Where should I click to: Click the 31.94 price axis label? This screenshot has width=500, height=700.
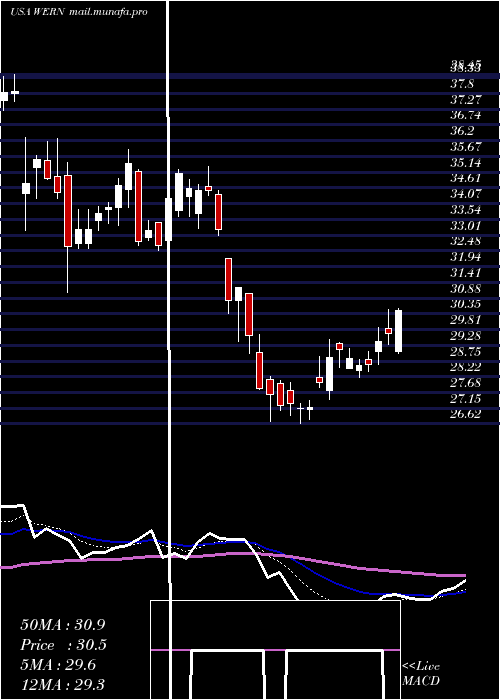pyautogui.click(x=466, y=257)
